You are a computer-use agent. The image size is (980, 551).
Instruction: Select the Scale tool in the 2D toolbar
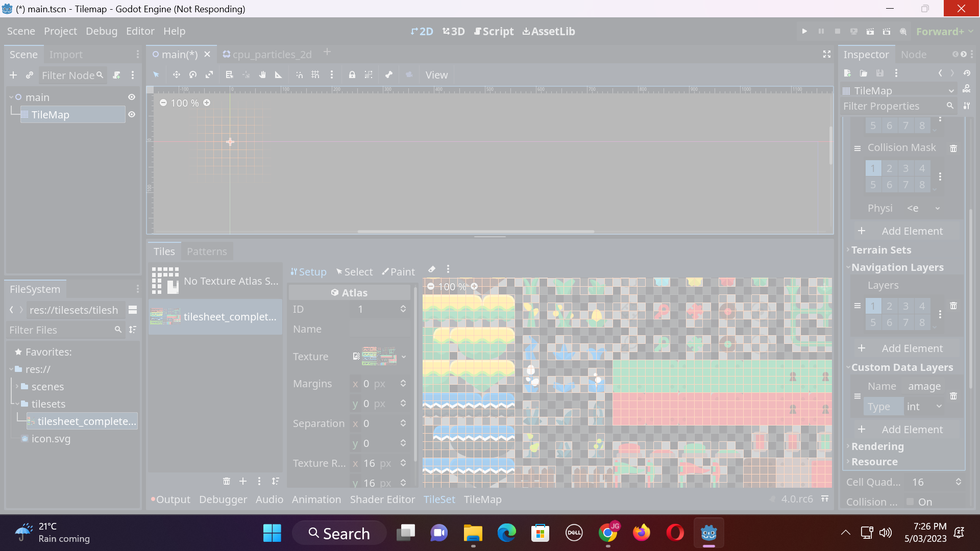point(209,74)
